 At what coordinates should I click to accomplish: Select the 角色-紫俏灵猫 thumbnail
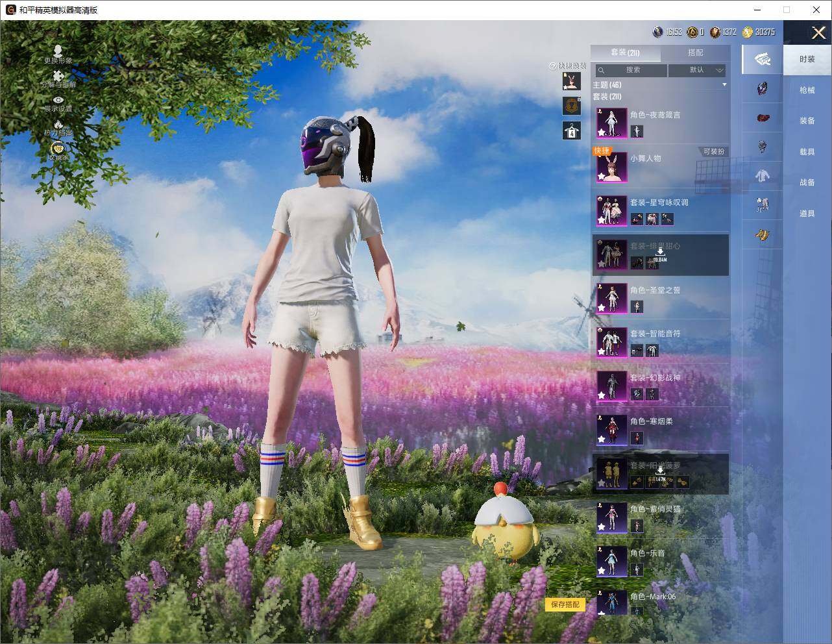pyautogui.click(x=611, y=517)
